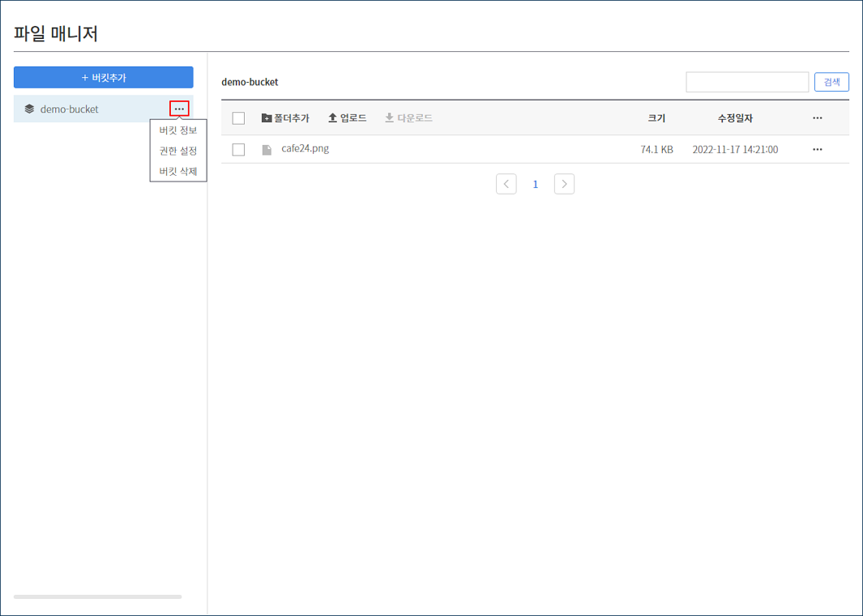Image resolution: width=863 pixels, height=616 pixels.
Task: Open the header column three-dot menu
Action: click(817, 118)
